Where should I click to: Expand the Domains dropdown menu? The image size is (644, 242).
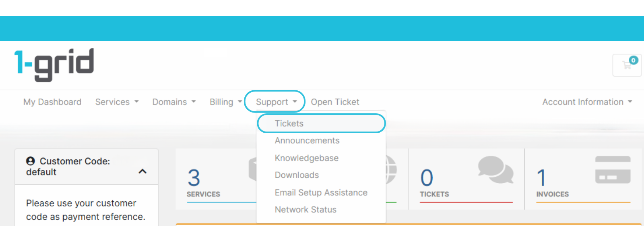pyautogui.click(x=174, y=102)
